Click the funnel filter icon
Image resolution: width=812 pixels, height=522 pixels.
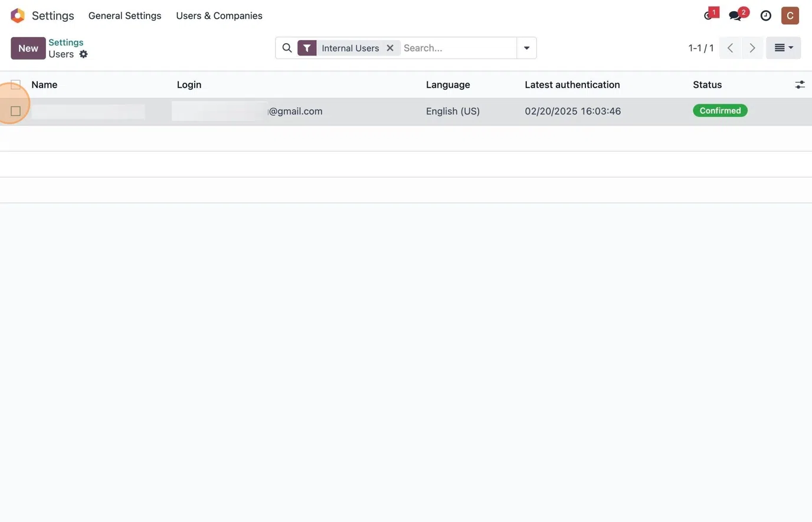pos(307,48)
